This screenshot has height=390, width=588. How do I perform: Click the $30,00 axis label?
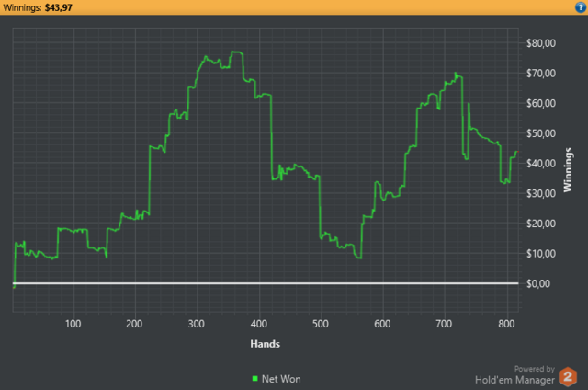tap(541, 193)
